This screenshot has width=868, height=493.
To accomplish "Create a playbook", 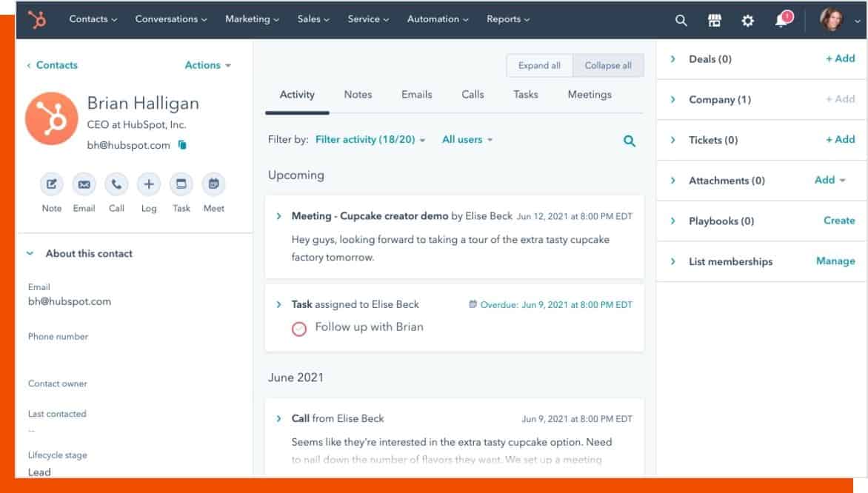I will [839, 220].
